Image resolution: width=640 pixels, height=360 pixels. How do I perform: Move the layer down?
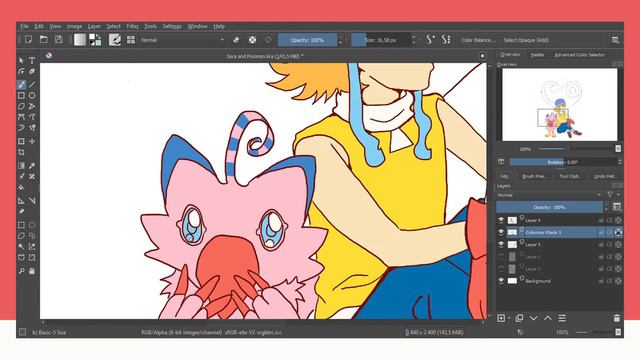[x=533, y=318]
